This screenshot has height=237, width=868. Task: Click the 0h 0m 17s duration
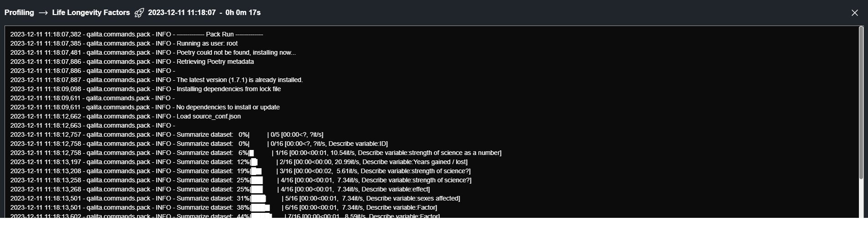pyautogui.click(x=243, y=13)
